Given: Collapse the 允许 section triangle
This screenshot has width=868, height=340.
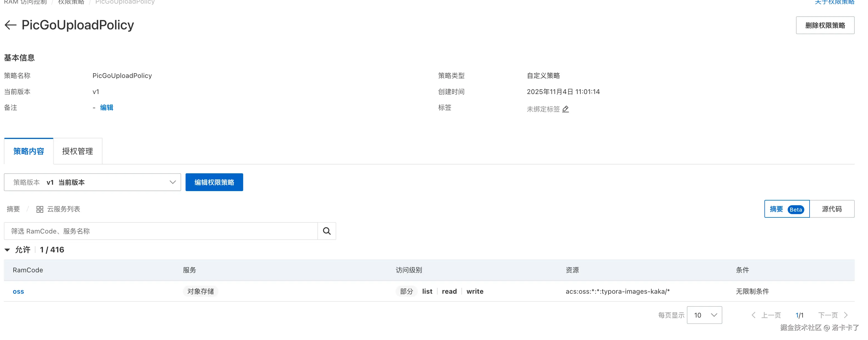Looking at the screenshot, I should pyautogui.click(x=7, y=250).
